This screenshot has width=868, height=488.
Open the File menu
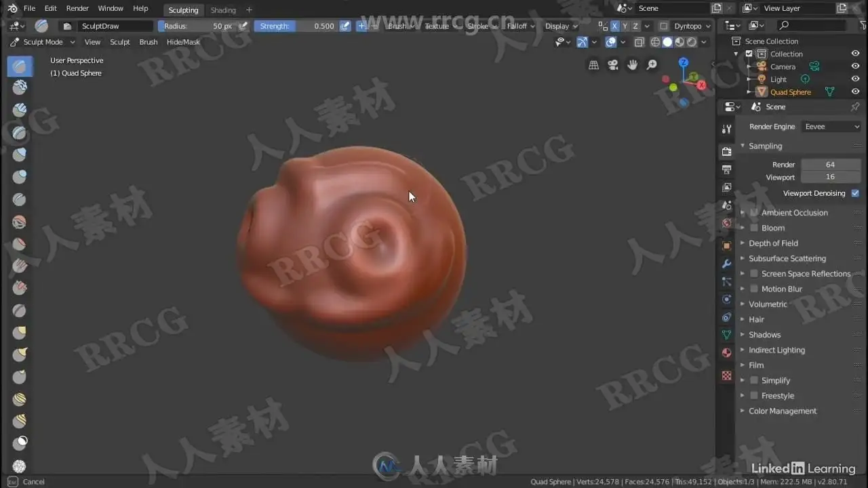[29, 8]
